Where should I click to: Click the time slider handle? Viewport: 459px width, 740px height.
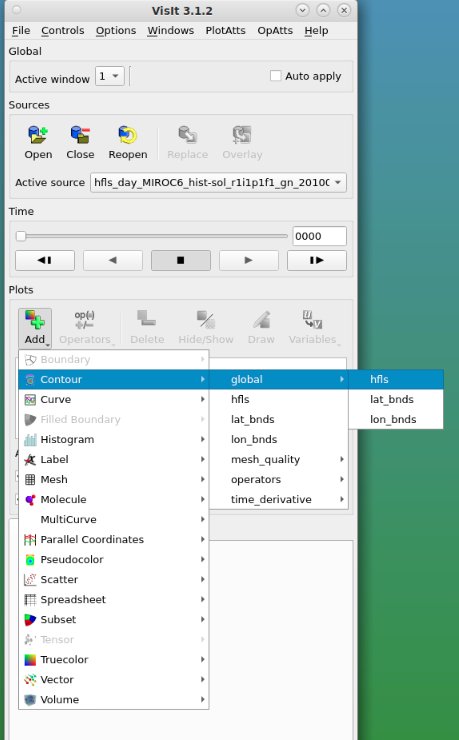[20, 236]
